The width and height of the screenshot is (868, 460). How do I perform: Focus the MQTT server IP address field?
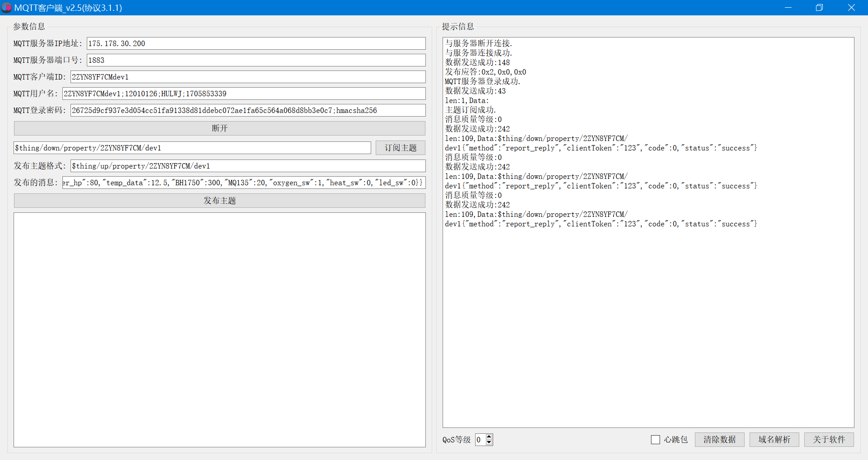256,43
